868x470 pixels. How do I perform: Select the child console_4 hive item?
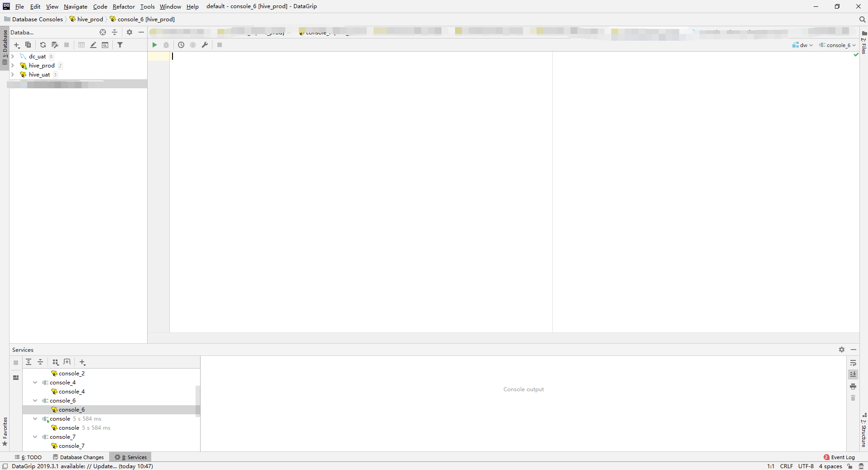(68, 392)
